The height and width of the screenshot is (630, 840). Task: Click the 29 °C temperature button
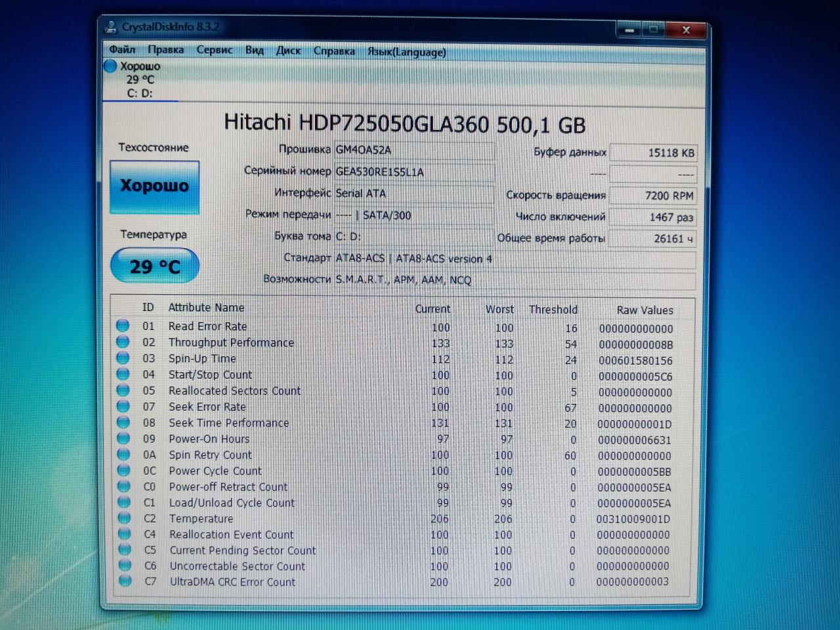coord(154,266)
